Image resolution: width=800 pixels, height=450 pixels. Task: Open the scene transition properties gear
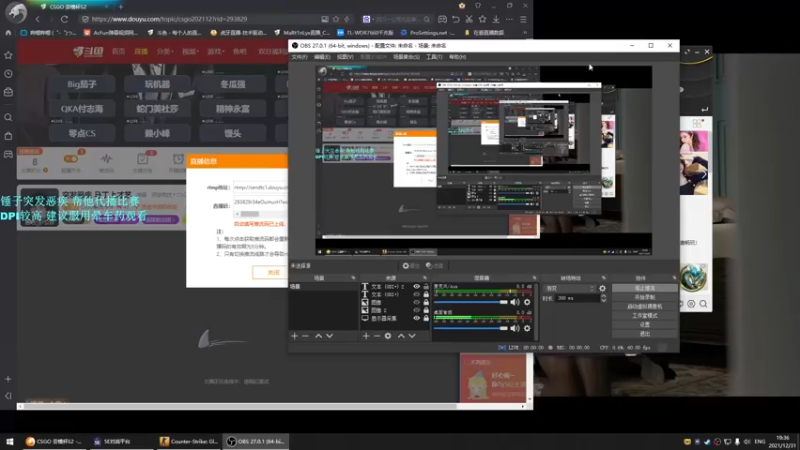click(603, 288)
